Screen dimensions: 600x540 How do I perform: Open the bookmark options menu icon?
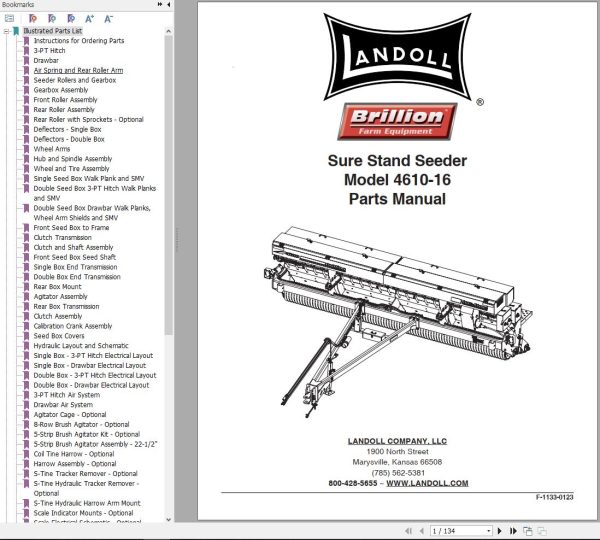9,18
